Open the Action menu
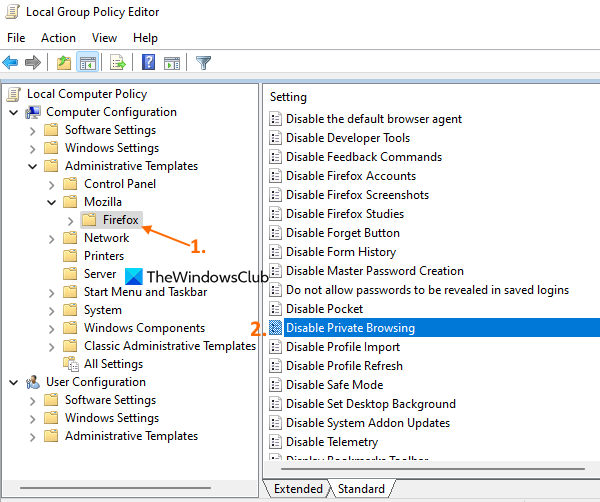 58,38
